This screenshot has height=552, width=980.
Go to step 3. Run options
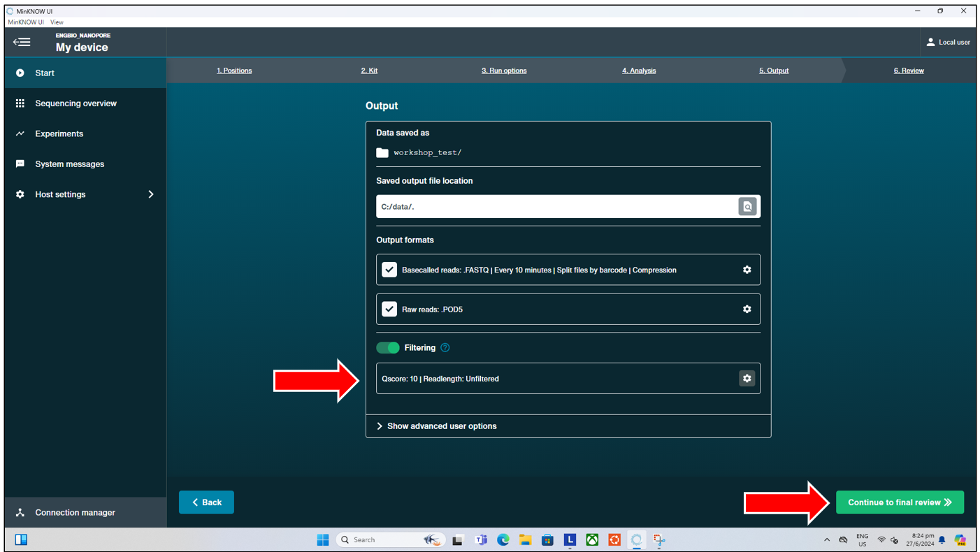click(x=504, y=71)
